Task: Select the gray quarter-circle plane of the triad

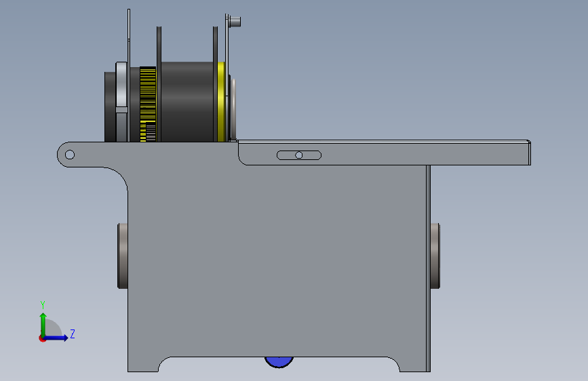Action: click(x=54, y=328)
